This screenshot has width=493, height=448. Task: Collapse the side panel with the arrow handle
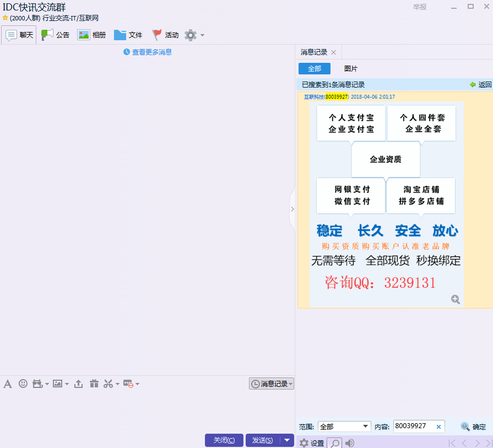[292, 209]
